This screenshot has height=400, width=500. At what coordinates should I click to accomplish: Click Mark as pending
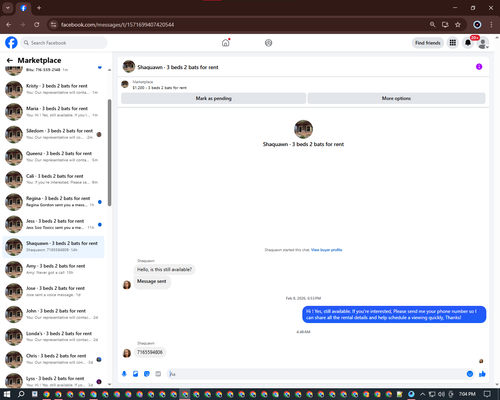213,98
